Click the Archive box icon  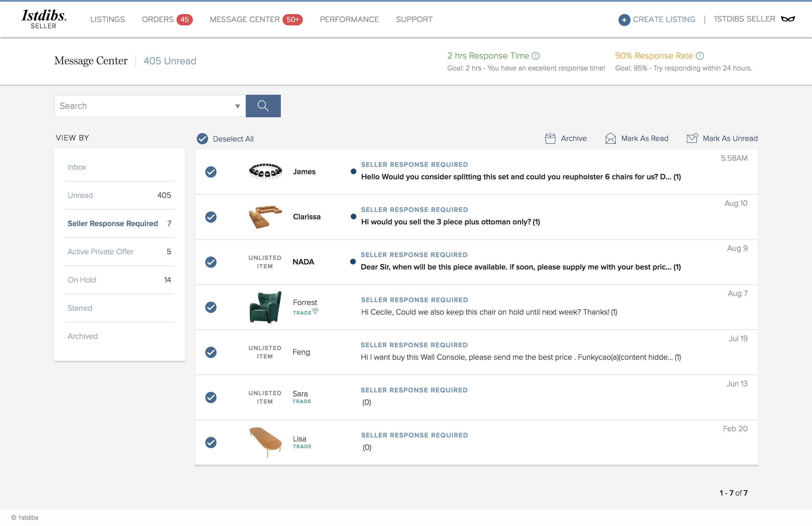coord(550,138)
